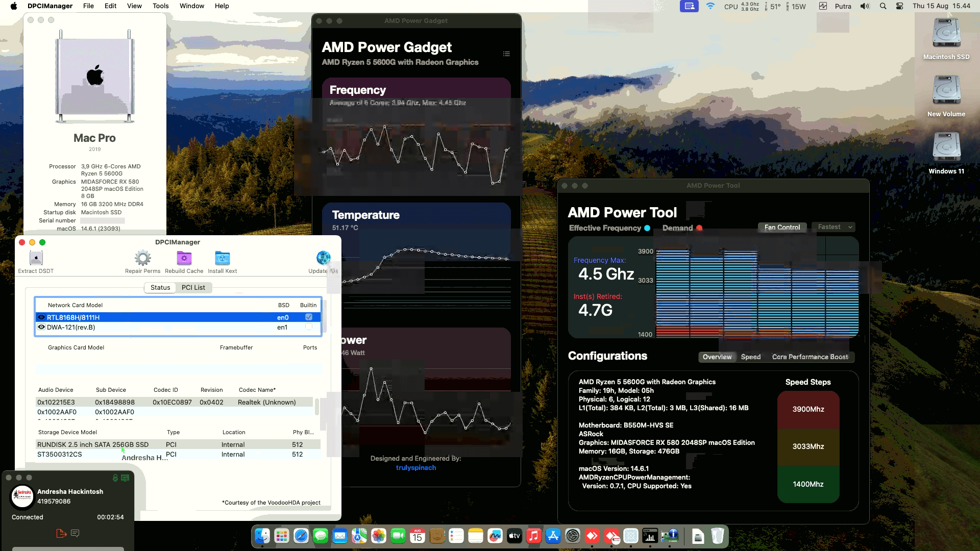Click Extract DSDT toolbar icon in DPCIManager
The width and height of the screenshot is (980, 551).
pyautogui.click(x=36, y=258)
